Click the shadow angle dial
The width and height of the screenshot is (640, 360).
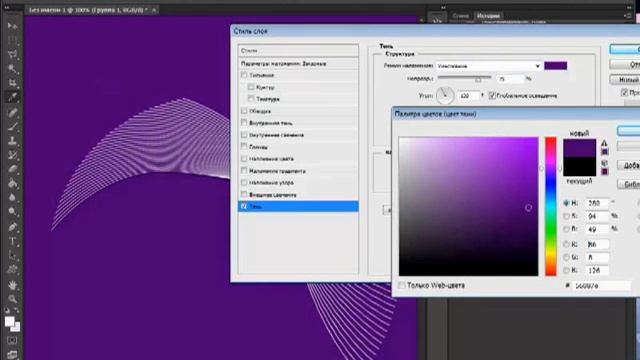point(445,96)
